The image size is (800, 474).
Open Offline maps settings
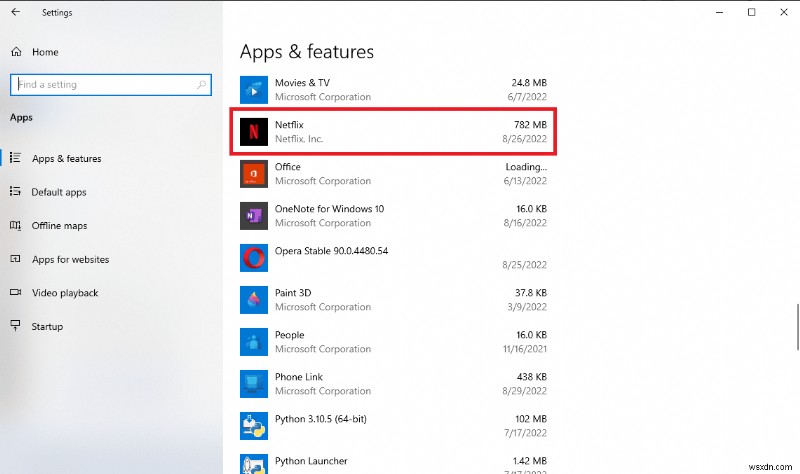[x=59, y=226]
